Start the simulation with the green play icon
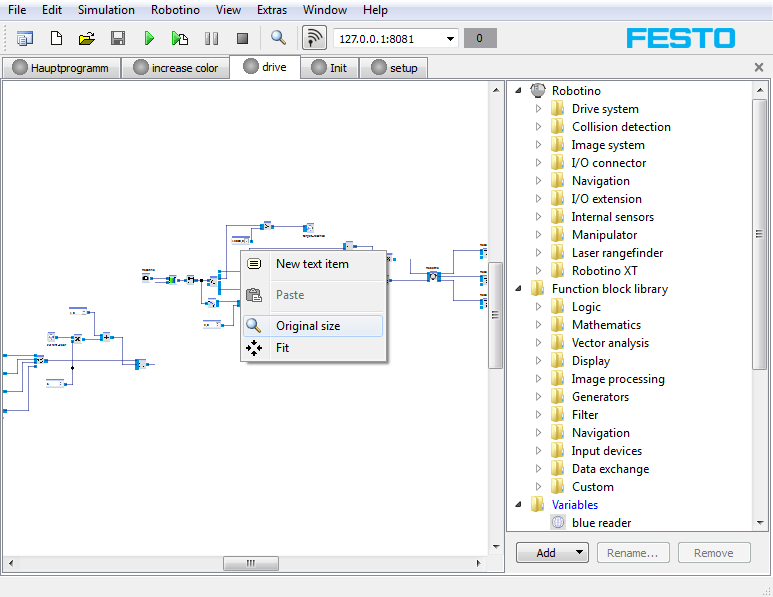Image resolution: width=773 pixels, height=597 pixels. (x=149, y=38)
